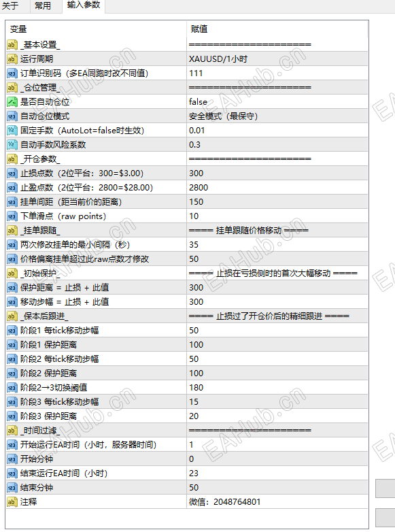Select the 阶段2 每tick移动步幅 row label

(60, 359)
